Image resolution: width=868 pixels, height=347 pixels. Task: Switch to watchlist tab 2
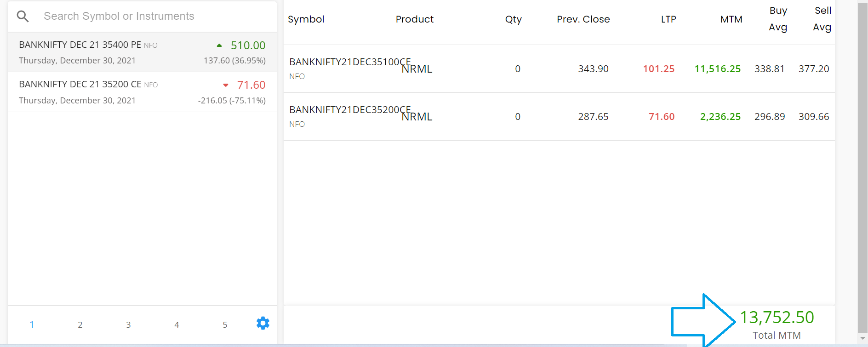coord(80,324)
